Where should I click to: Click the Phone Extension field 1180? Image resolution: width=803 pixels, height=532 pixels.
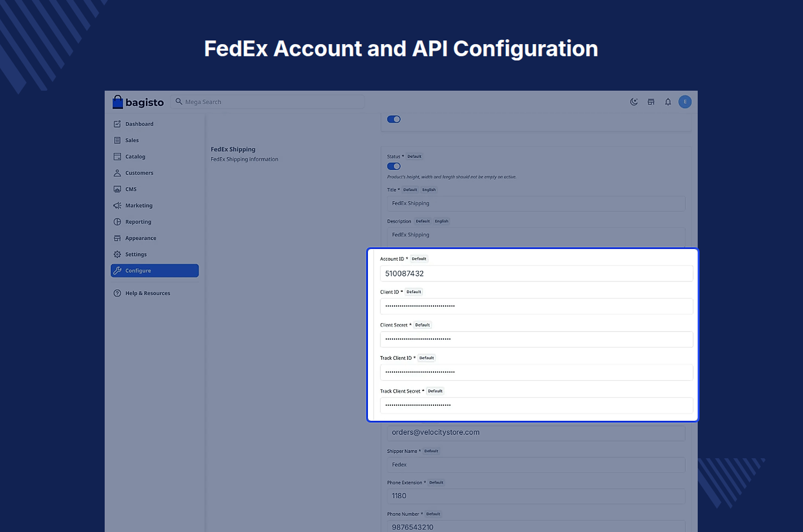click(536, 496)
